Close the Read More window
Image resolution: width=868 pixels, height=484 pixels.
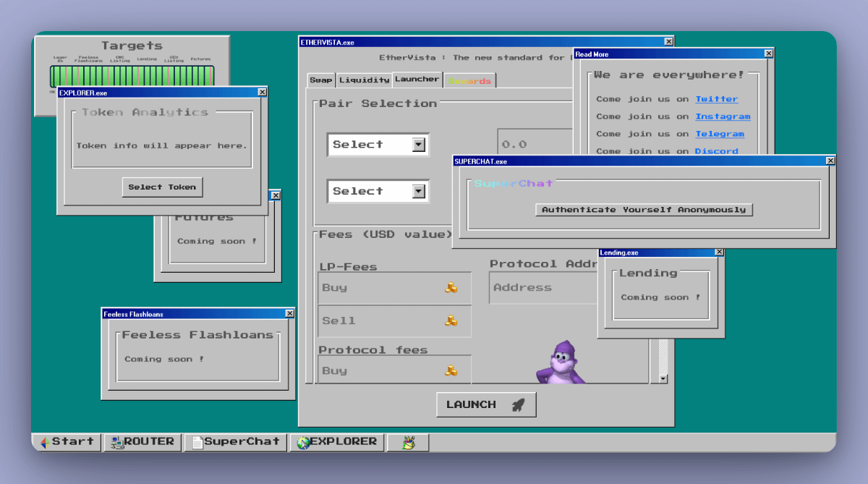pyautogui.click(x=768, y=54)
